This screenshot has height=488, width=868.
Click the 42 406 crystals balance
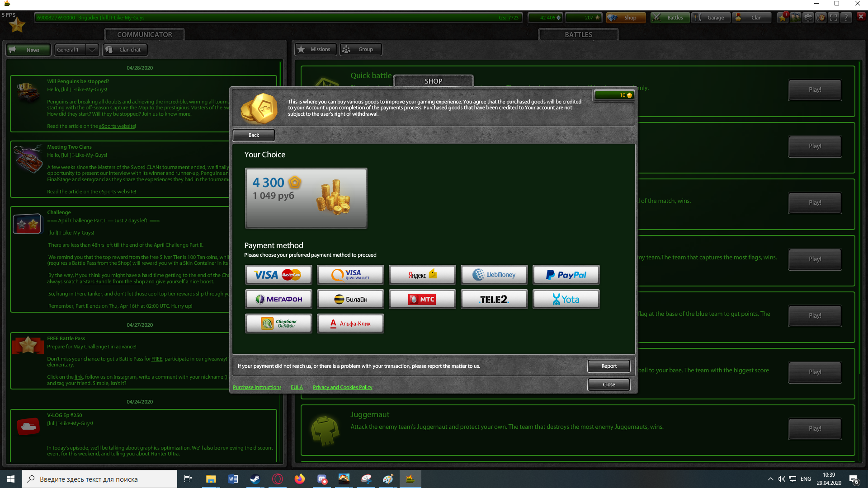[545, 18]
